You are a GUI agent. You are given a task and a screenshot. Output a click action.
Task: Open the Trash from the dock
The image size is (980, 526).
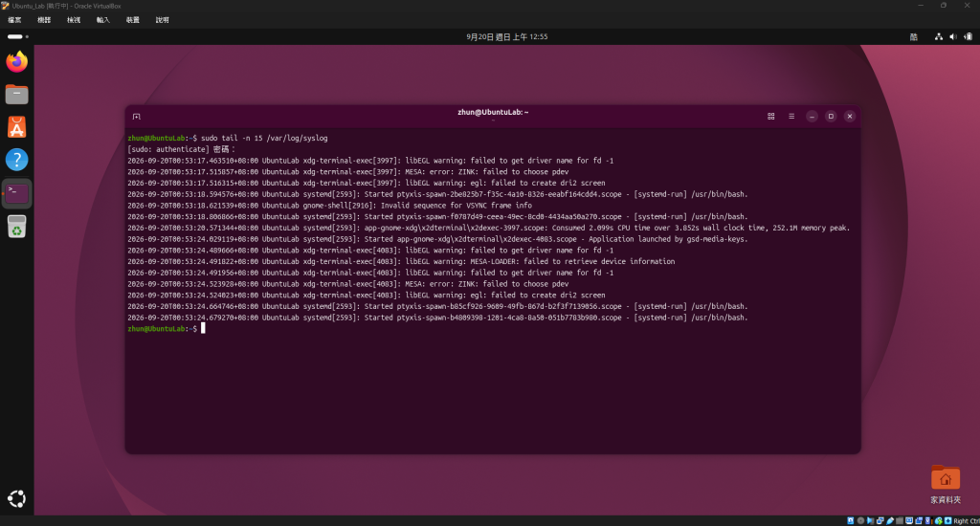coord(17,226)
